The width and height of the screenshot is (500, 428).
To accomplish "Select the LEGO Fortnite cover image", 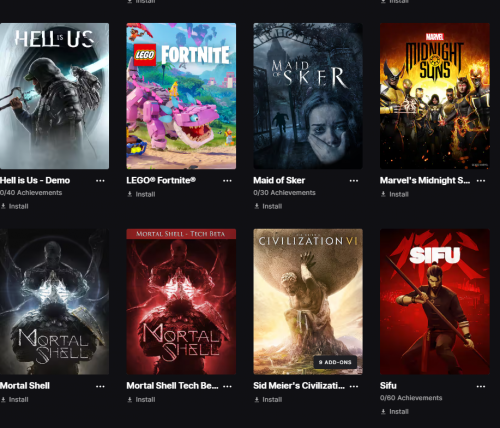I will [x=181, y=96].
